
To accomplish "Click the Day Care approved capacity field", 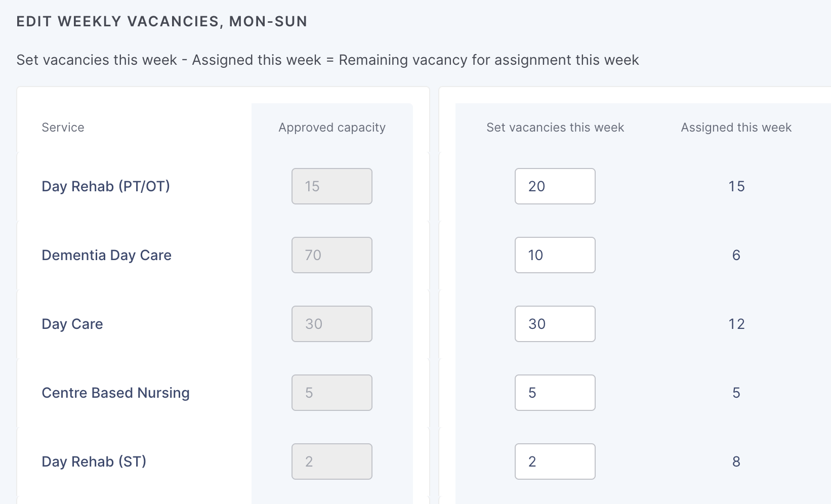I will point(331,324).
